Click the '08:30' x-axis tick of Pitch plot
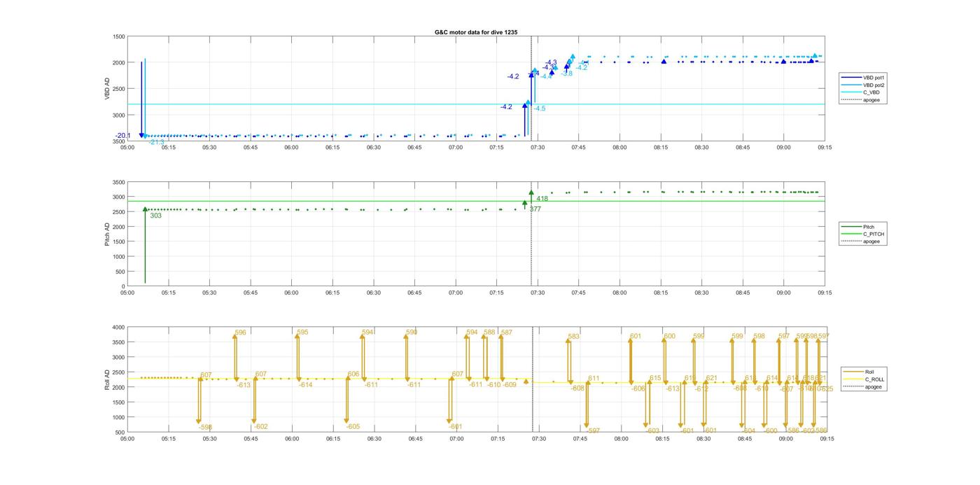 701,293
